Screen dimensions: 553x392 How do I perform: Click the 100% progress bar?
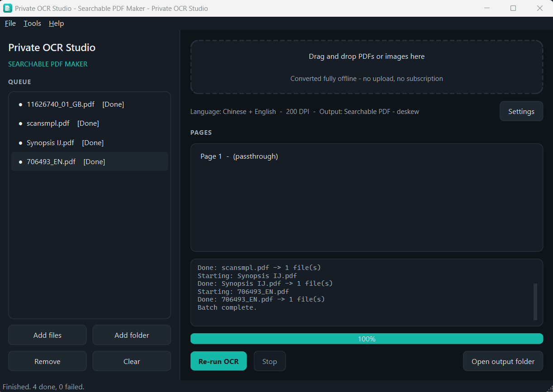tap(367, 339)
